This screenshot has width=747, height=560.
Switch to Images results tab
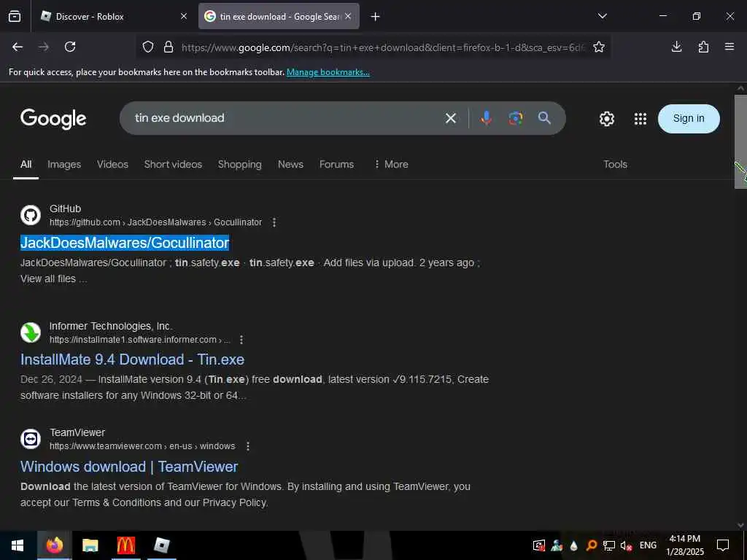click(64, 164)
